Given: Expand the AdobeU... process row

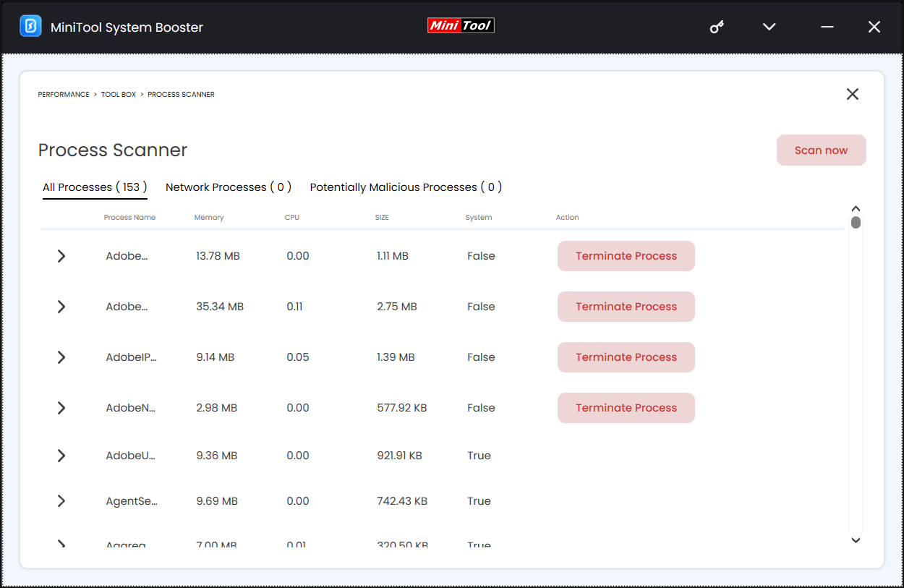Looking at the screenshot, I should point(61,456).
